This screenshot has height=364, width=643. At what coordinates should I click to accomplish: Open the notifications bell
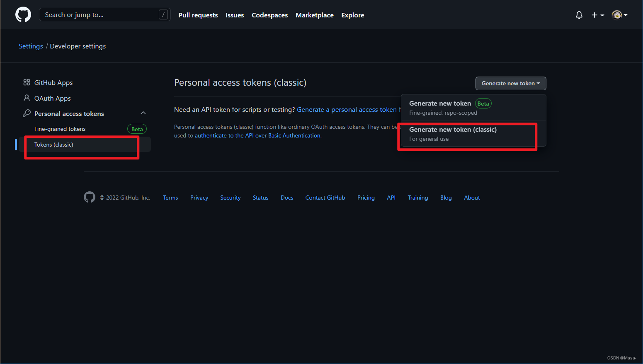[x=579, y=15]
